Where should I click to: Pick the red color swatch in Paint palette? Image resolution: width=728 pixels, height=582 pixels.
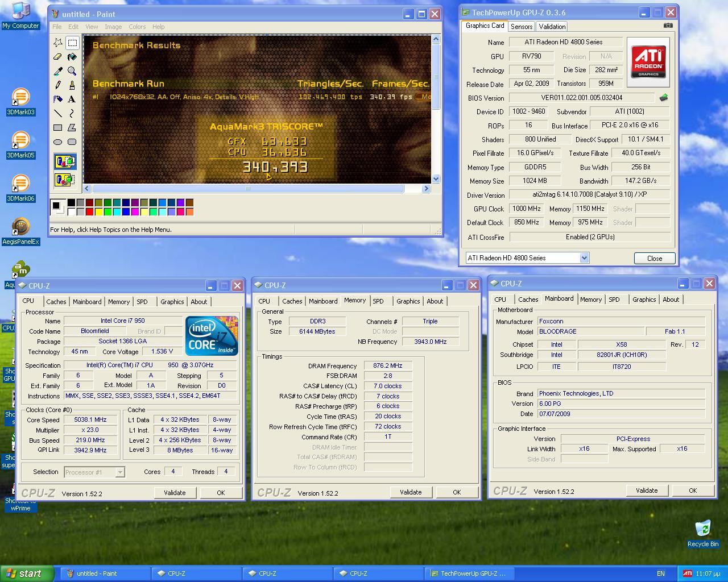[89, 212]
